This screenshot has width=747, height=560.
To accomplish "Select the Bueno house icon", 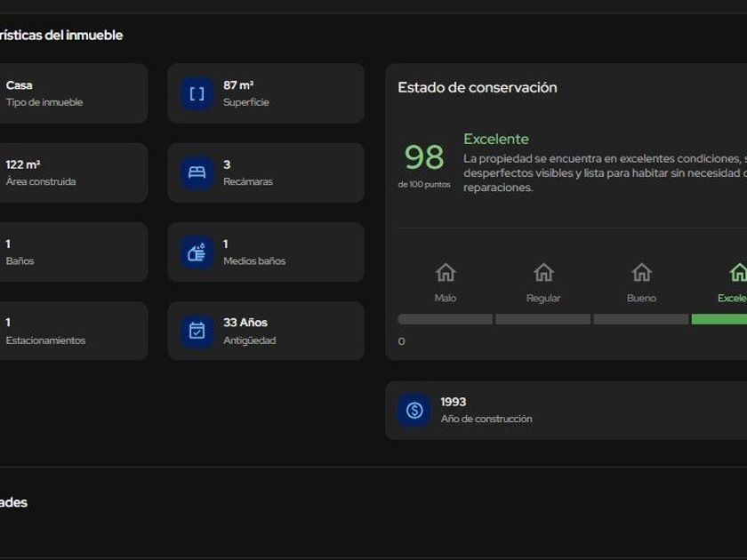I will (641, 273).
